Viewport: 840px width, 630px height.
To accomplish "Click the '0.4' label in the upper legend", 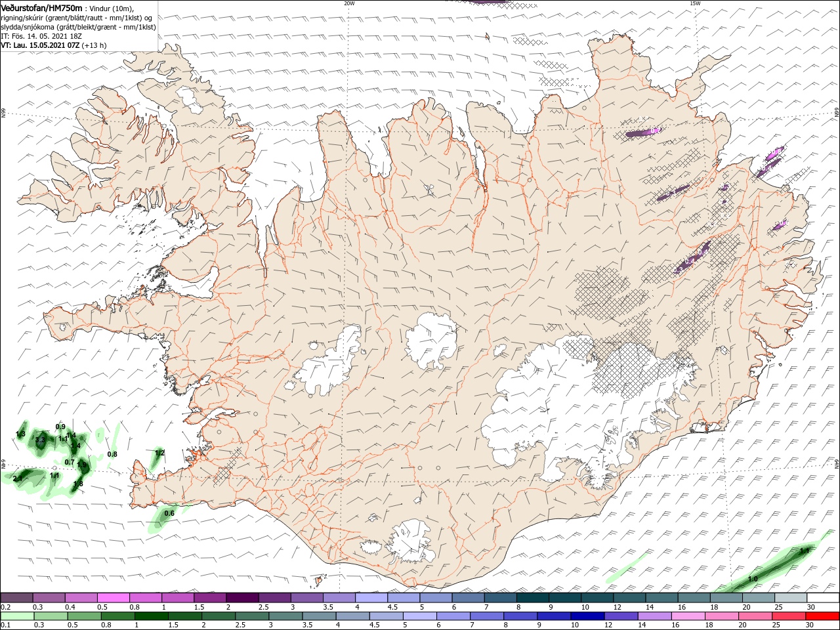I will pyautogui.click(x=70, y=607).
